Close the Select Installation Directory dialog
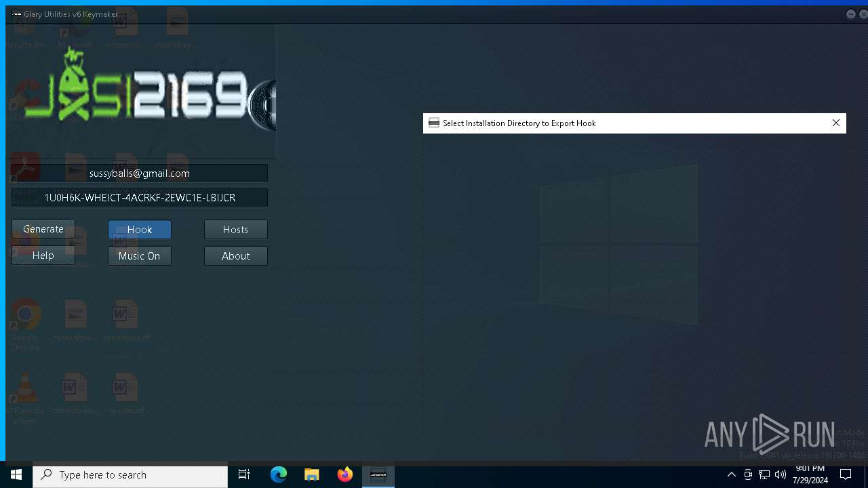This screenshot has height=488, width=868. 836,123
